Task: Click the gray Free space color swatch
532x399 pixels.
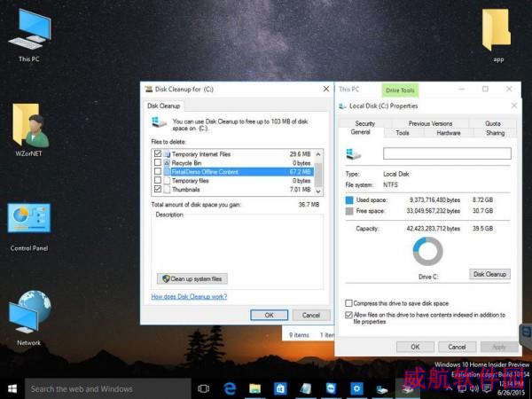Action: 349,211
